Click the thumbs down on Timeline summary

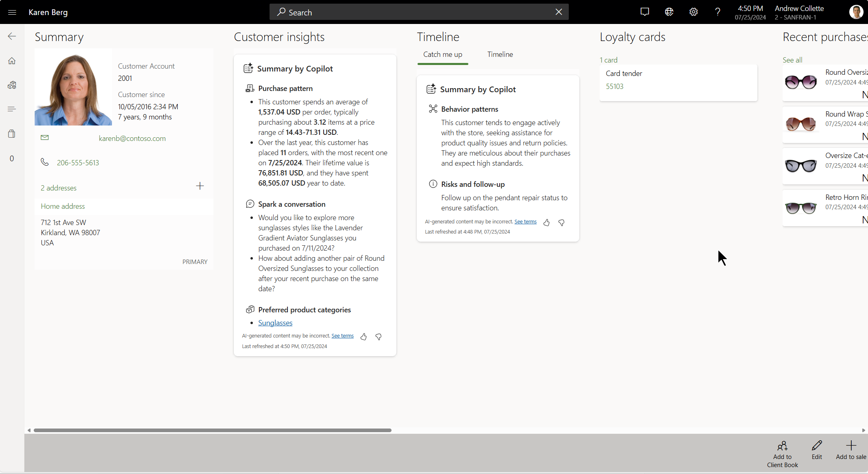click(x=561, y=222)
